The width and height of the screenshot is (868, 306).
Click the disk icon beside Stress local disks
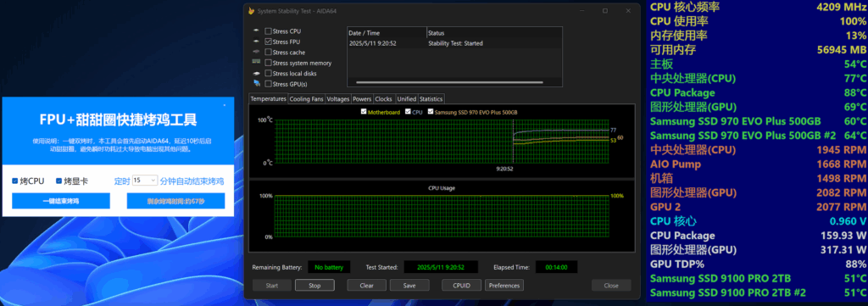(x=256, y=74)
